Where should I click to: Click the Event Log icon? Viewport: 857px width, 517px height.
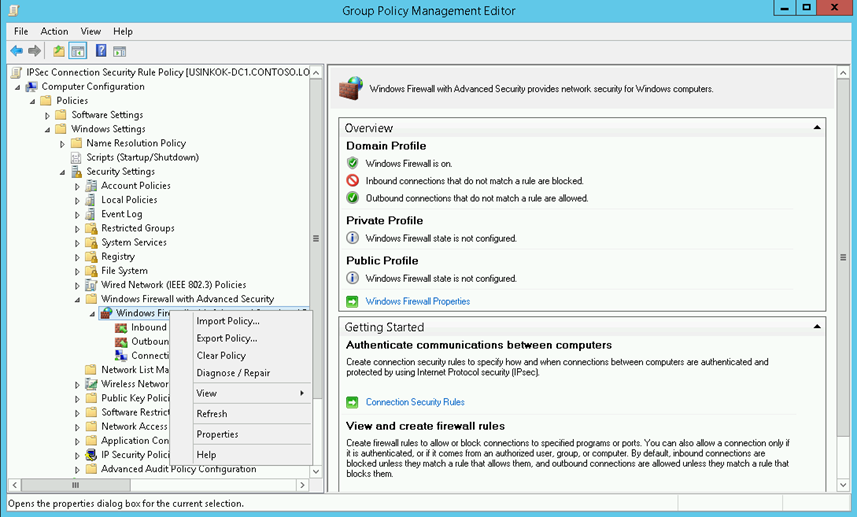tap(91, 214)
